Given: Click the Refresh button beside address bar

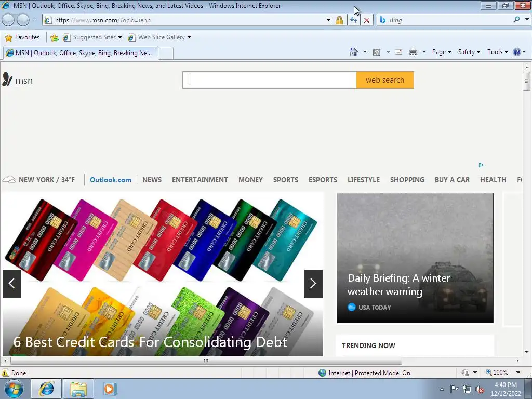Looking at the screenshot, I should (353, 20).
